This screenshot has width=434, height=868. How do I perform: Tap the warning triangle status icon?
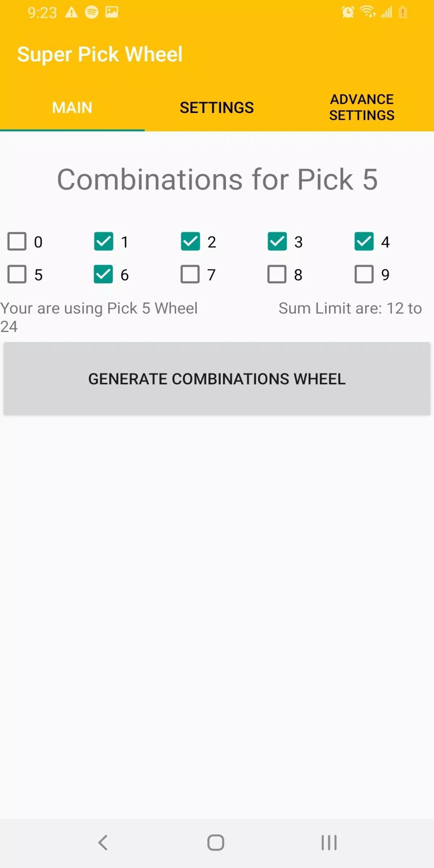(x=71, y=13)
